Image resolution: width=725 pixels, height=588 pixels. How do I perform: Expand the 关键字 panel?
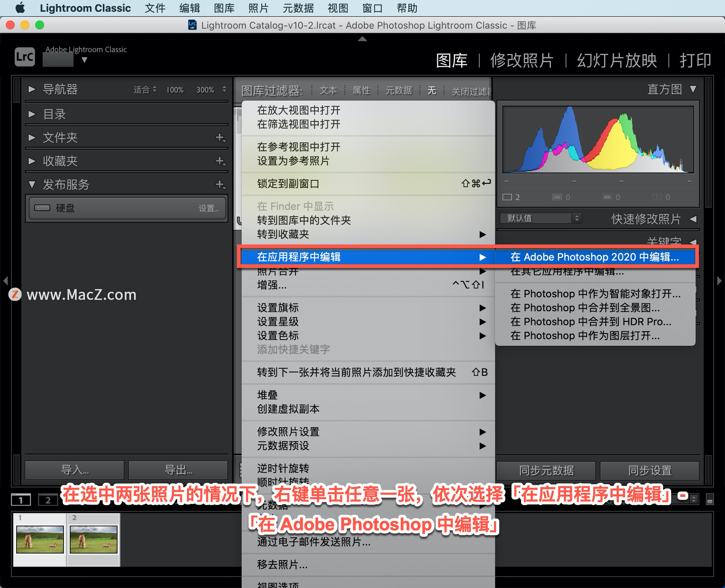click(x=693, y=242)
